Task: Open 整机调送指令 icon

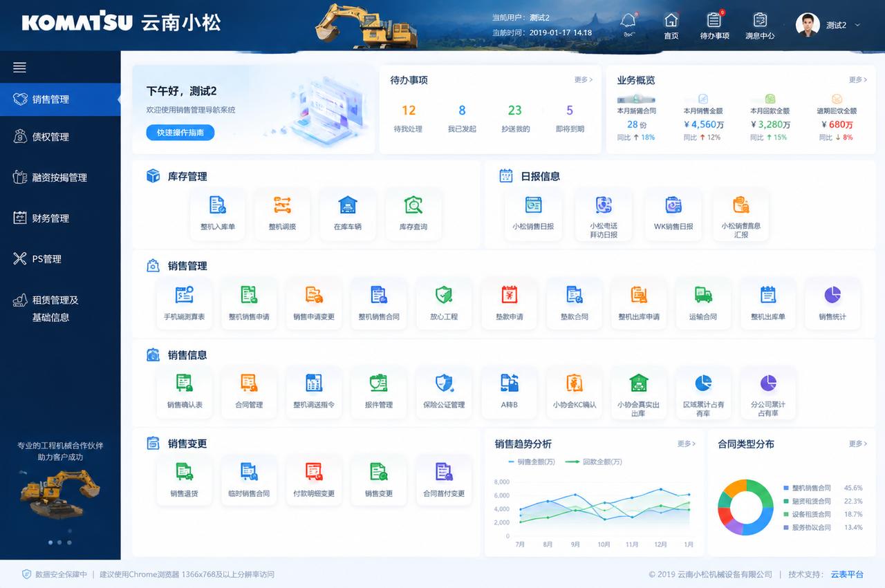Action: 314,383
